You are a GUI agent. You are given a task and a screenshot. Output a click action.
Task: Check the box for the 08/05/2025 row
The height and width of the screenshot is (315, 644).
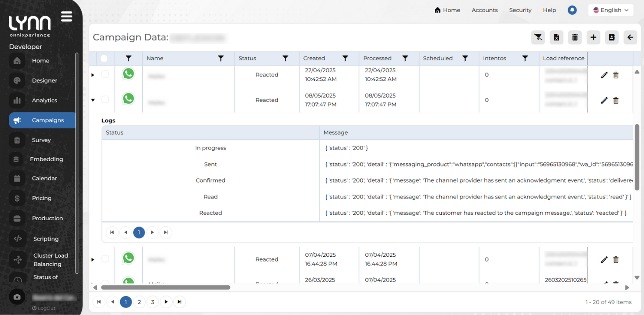(105, 99)
